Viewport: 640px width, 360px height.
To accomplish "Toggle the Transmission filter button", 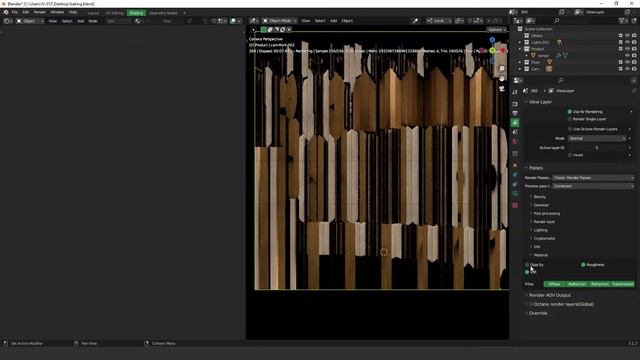I will click(x=623, y=284).
